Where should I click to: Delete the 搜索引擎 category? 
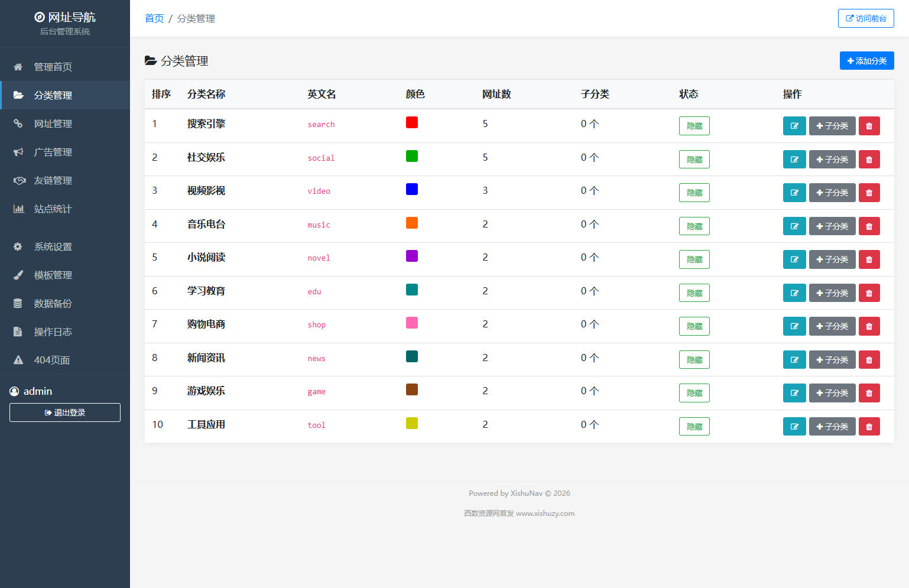click(x=869, y=126)
